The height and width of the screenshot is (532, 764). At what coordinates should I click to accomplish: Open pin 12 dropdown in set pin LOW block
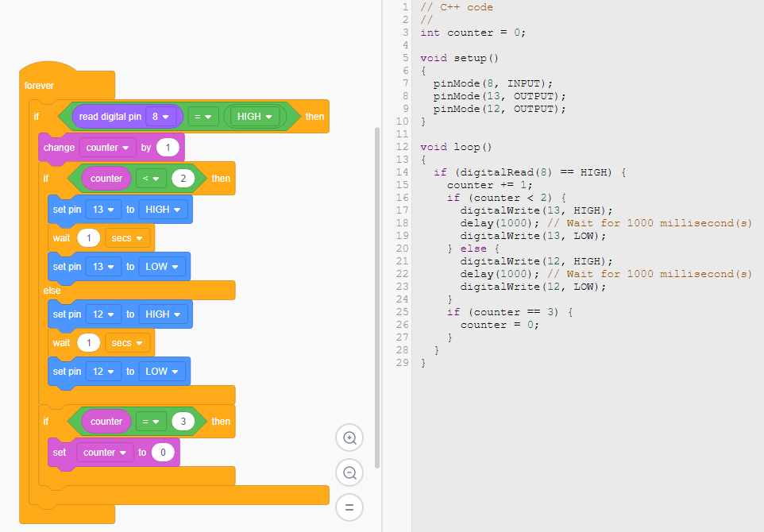pyautogui.click(x=103, y=372)
